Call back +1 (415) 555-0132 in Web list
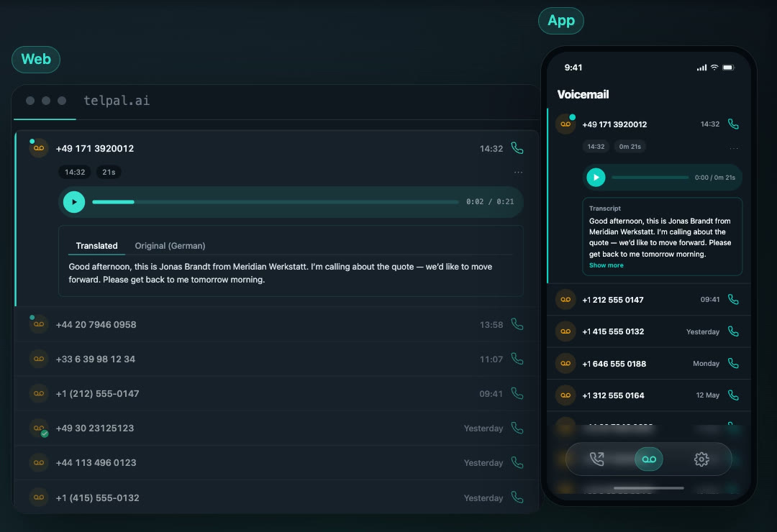The height and width of the screenshot is (532, 777). [x=517, y=497]
